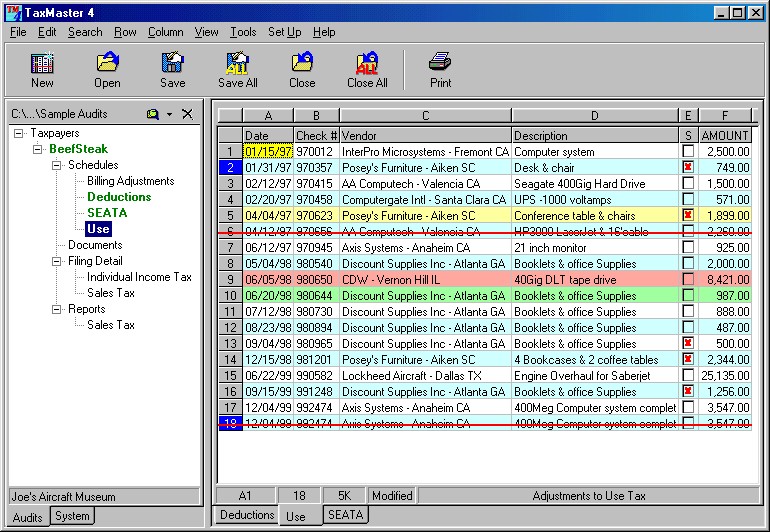Click the Save All icon
Image resolution: width=770 pixels, height=532 pixels.
[238, 62]
